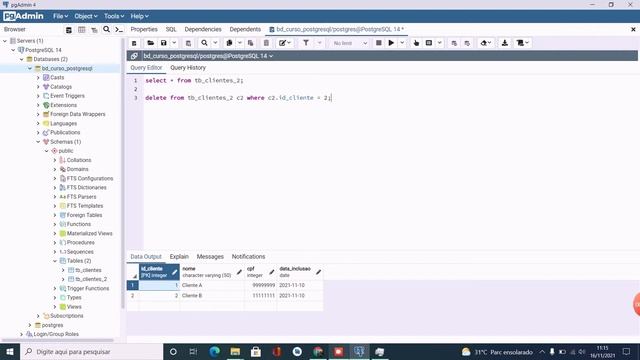Open the Object menu
Viewport: 640px width, 360px height.
tap(86, 16)
